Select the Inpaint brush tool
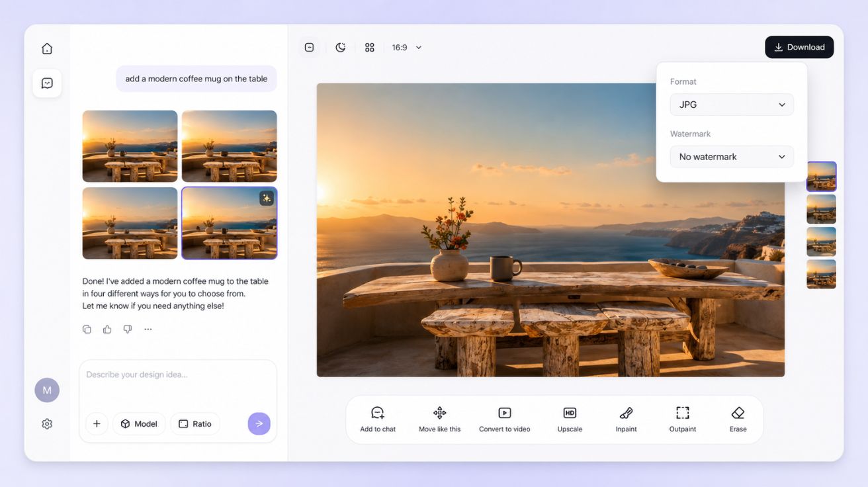This screenshot has height=487, width=868. [x=626, y=420]
